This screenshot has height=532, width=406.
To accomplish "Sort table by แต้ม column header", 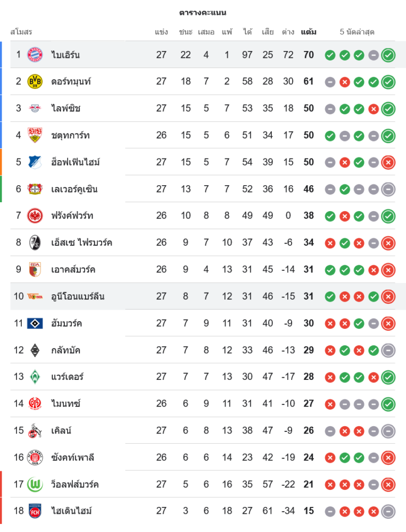I will point(309,32).
